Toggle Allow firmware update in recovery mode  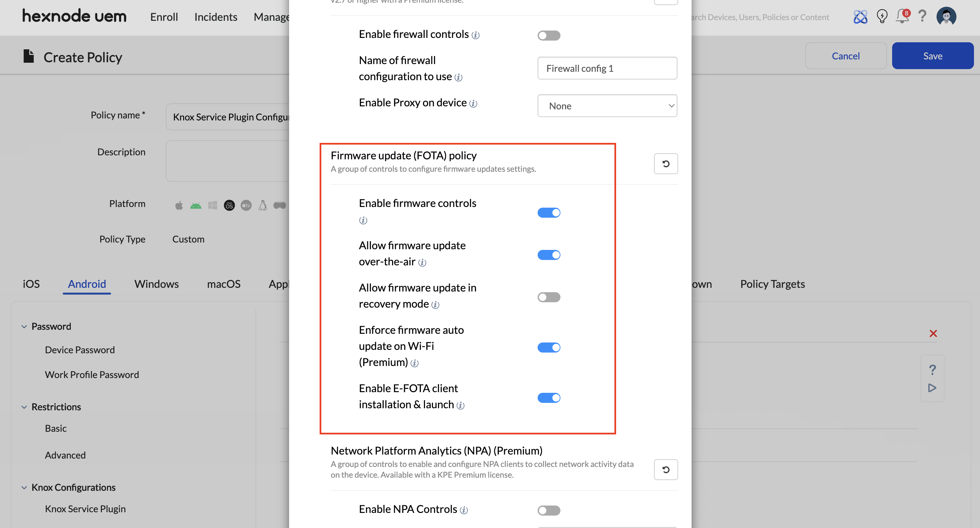(549, 297)
